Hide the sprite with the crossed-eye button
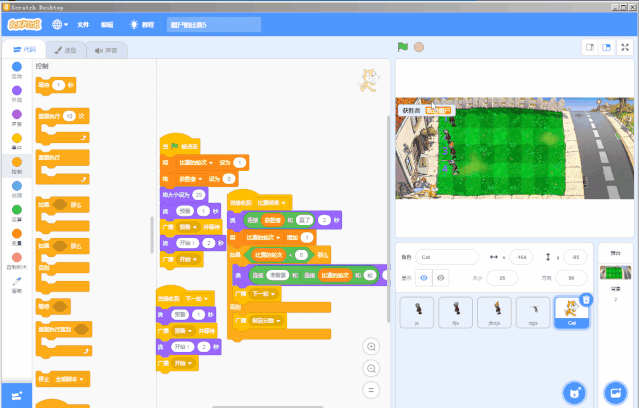The height and width of the screenshot is (408, 639). click(441, 278)
